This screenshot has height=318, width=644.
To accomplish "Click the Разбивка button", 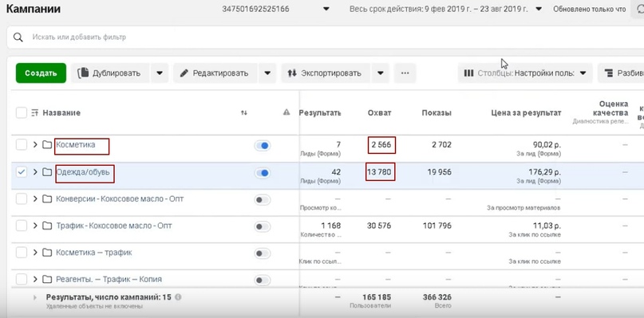I will (x=621, y=73).
